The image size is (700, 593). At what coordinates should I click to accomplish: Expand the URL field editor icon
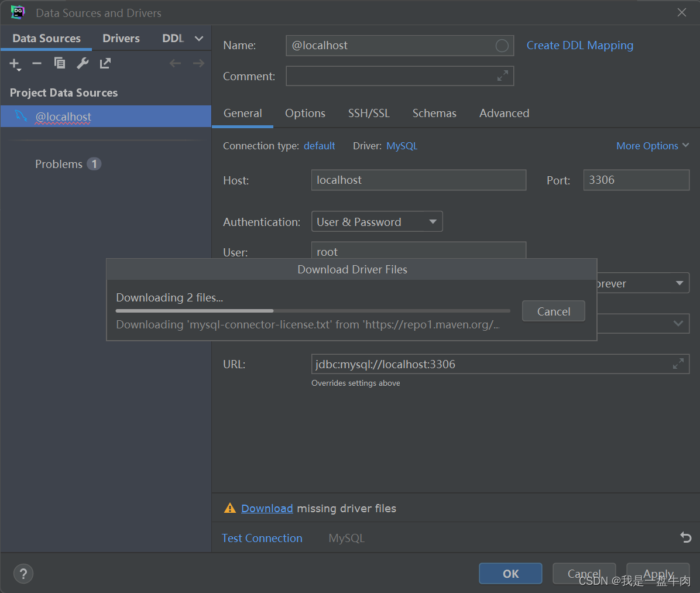678,364
